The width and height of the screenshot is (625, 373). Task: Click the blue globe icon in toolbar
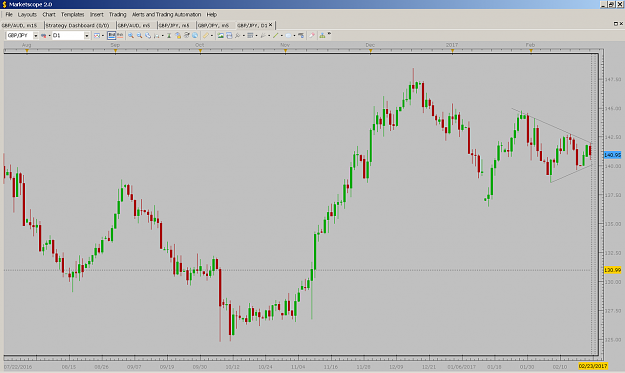click(x=195, y=35)
